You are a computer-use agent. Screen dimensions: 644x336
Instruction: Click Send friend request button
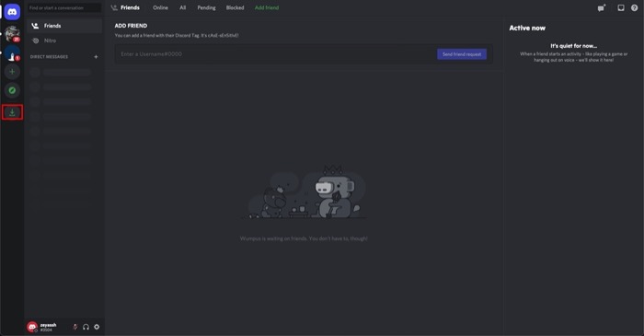[462, 54]
